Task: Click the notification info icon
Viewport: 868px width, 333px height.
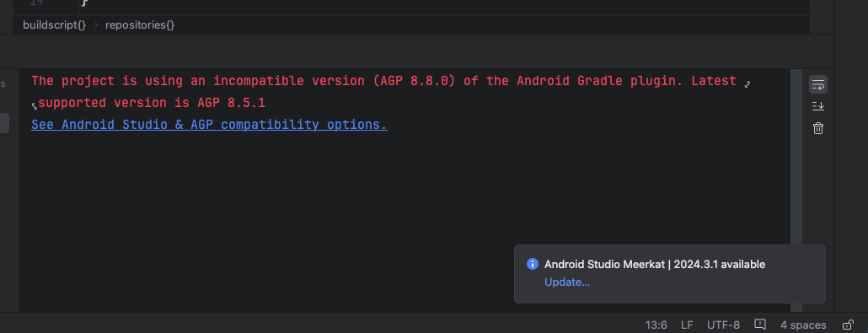Action: coord(532,264)
